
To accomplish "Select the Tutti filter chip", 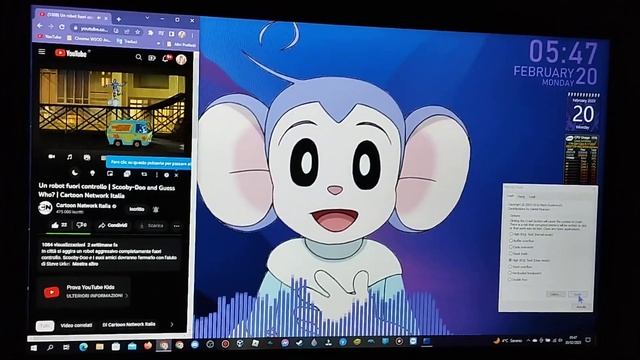I will [x=45, y=326].
